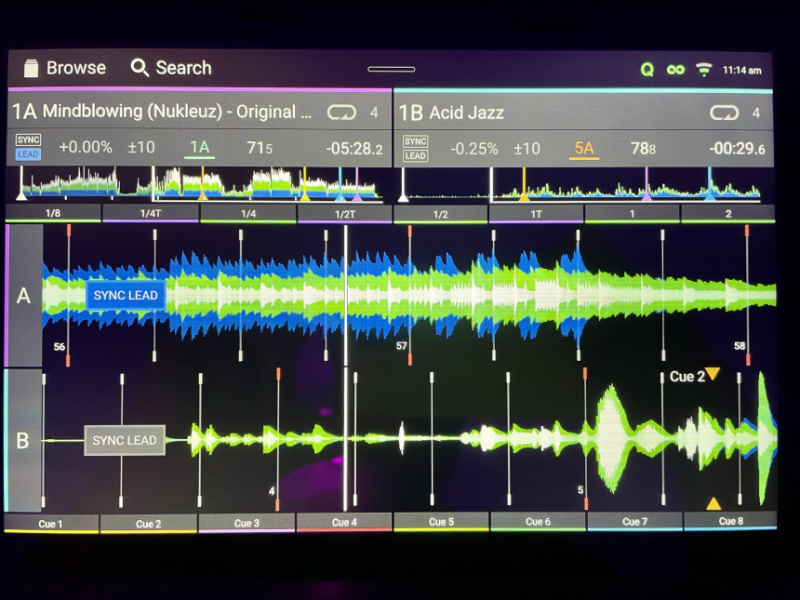Toggle the loop icon on deck 1B

pos(724,113)
